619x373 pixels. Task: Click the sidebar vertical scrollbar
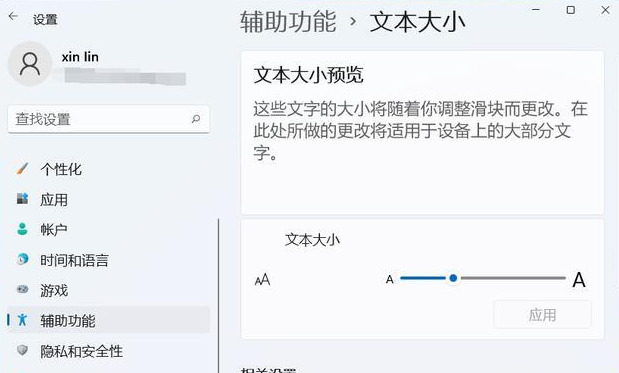[x=218, y=295]
